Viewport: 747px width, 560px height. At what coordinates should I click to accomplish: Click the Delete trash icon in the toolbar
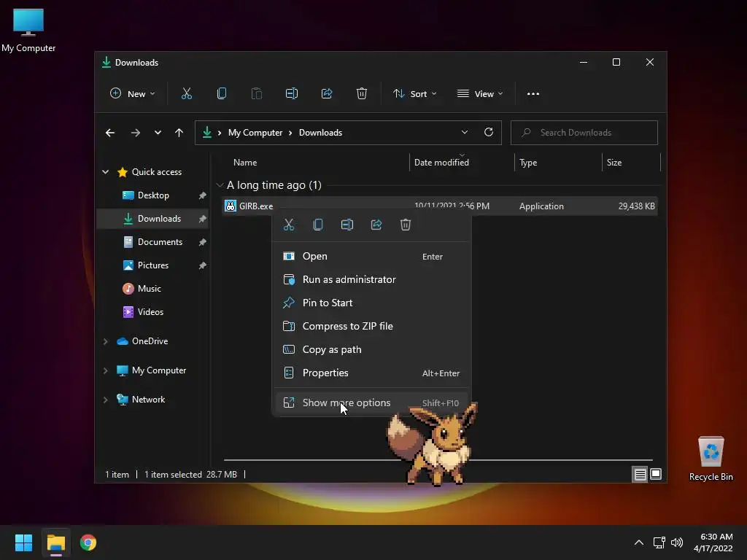coord(362,94)
